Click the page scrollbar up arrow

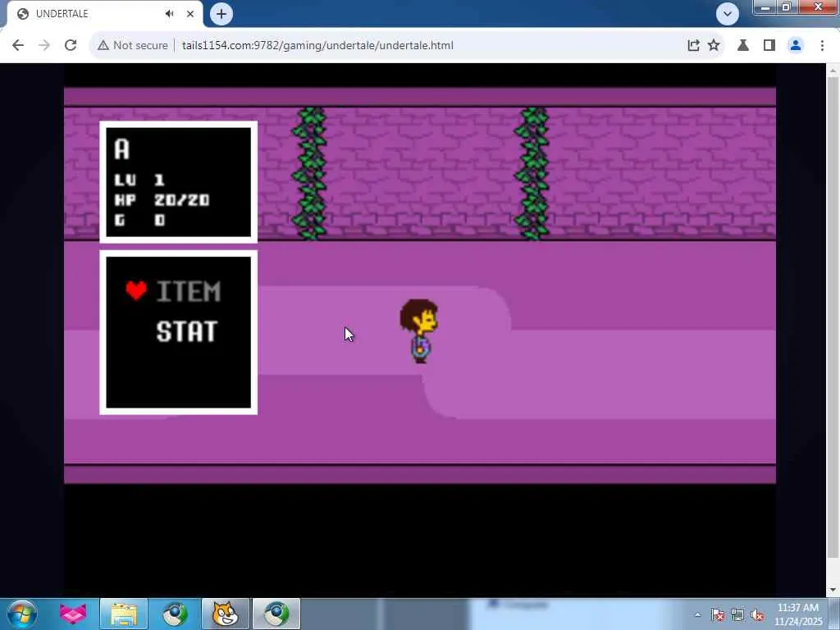click(x=832, y=71)
